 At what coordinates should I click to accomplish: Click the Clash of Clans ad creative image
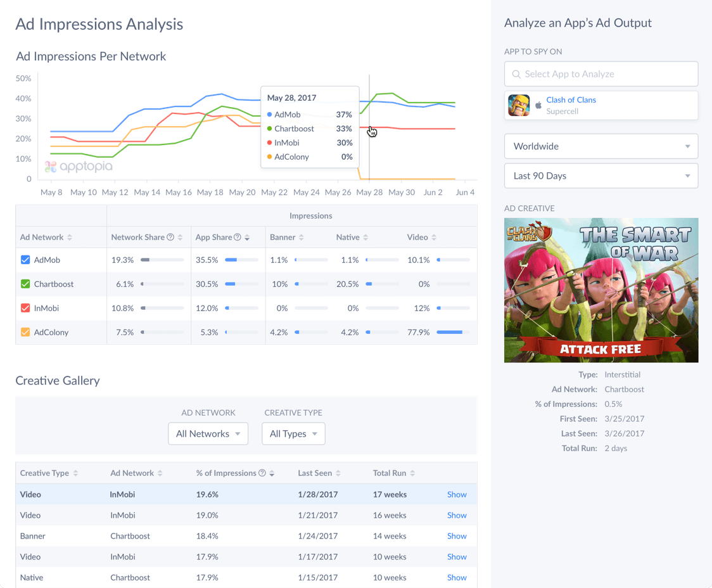coord(601,290)
